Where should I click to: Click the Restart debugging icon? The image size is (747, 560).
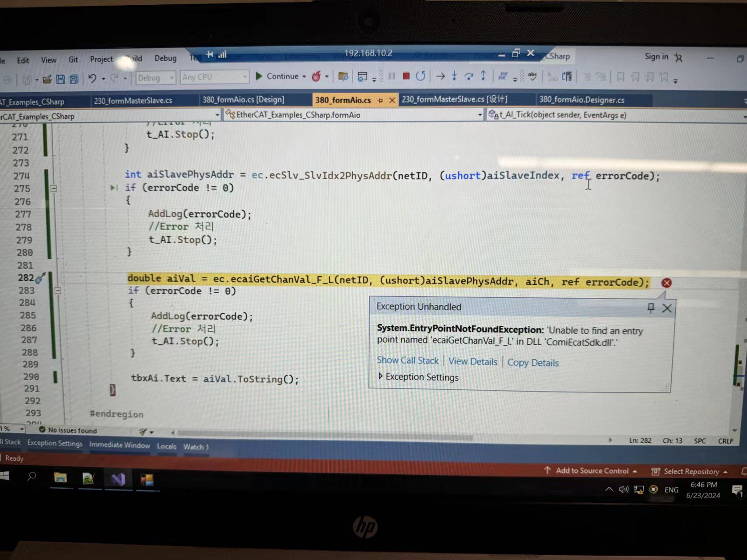(421, 76)
